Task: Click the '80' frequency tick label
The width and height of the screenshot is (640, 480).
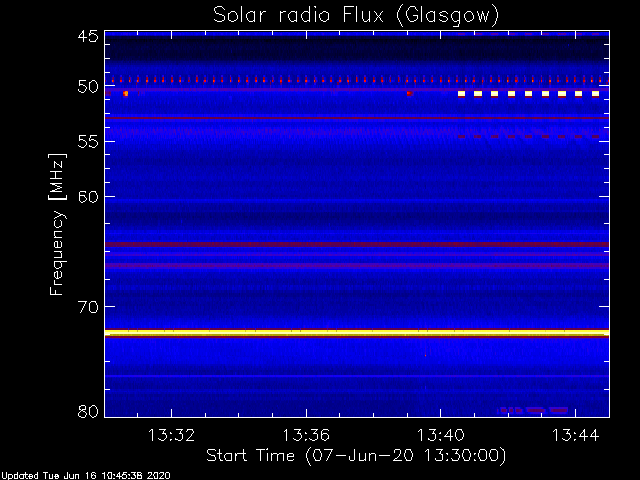Action: click(x=88, y=411)
